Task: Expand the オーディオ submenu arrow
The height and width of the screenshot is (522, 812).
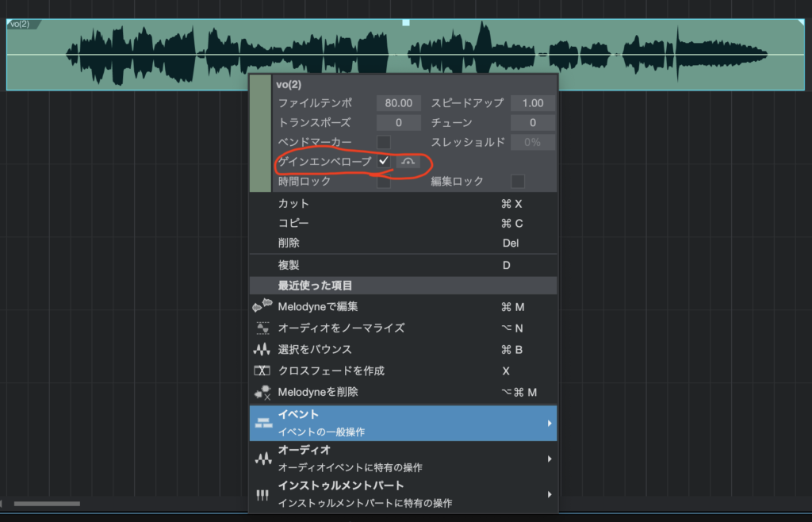Action: [x=548, y=459]
